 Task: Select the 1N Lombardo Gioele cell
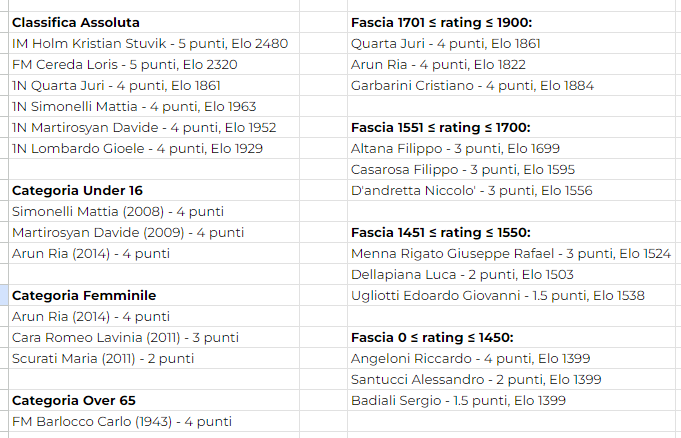click(154, 149)
